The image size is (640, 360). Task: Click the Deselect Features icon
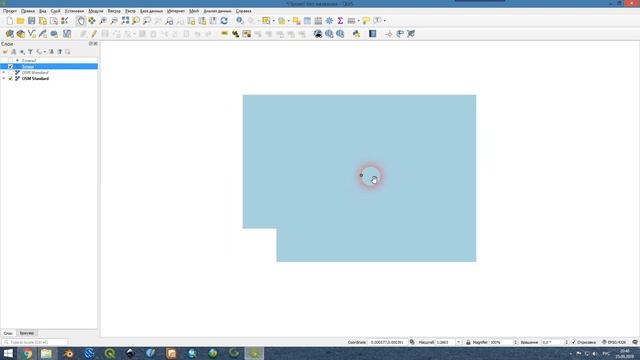pos(296,20)
